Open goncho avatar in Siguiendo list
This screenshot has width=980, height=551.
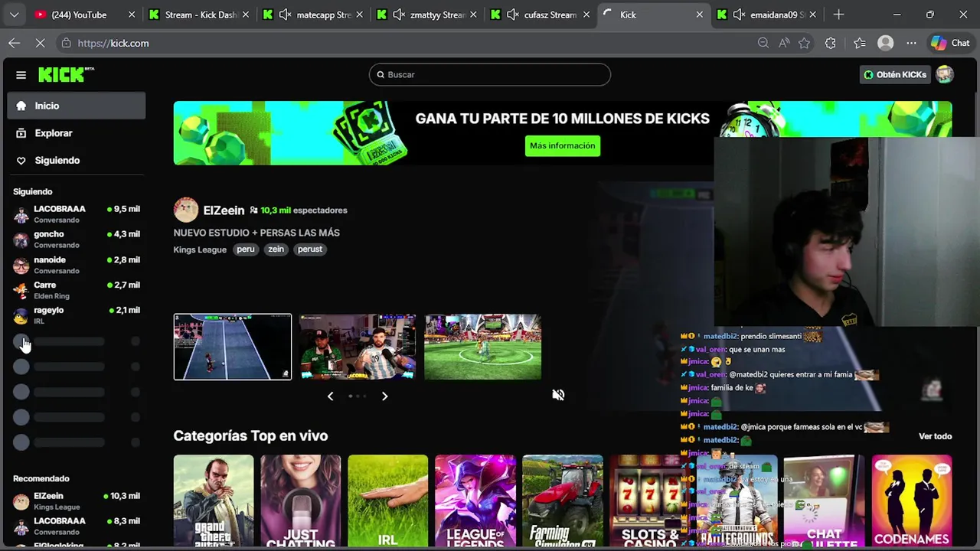coord(21,240)
